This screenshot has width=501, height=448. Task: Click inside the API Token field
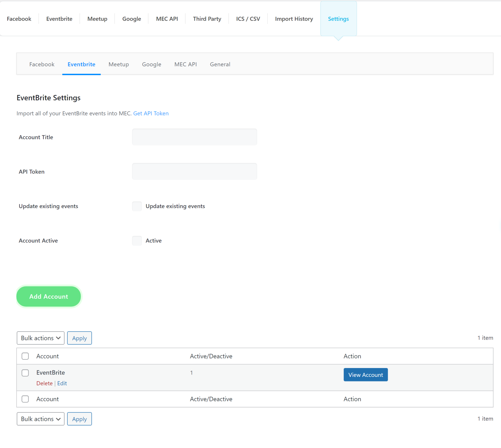click(194, 171)
